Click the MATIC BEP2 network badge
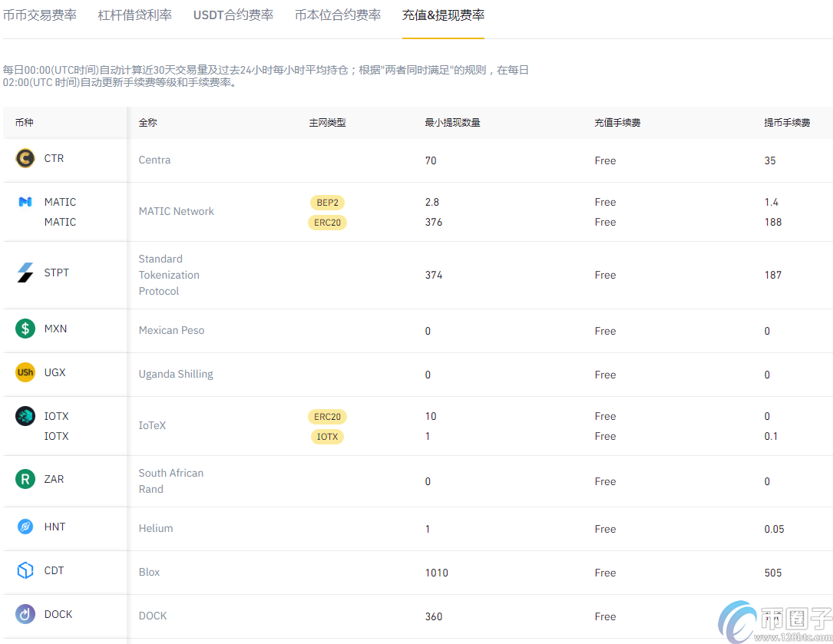Screen dimensions: 833x644 click(x=327, y=203)
